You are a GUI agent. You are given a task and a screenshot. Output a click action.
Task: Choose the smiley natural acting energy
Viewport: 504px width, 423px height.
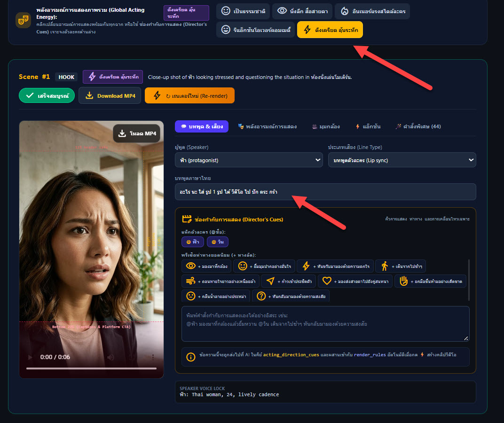(x=243, y=11)
